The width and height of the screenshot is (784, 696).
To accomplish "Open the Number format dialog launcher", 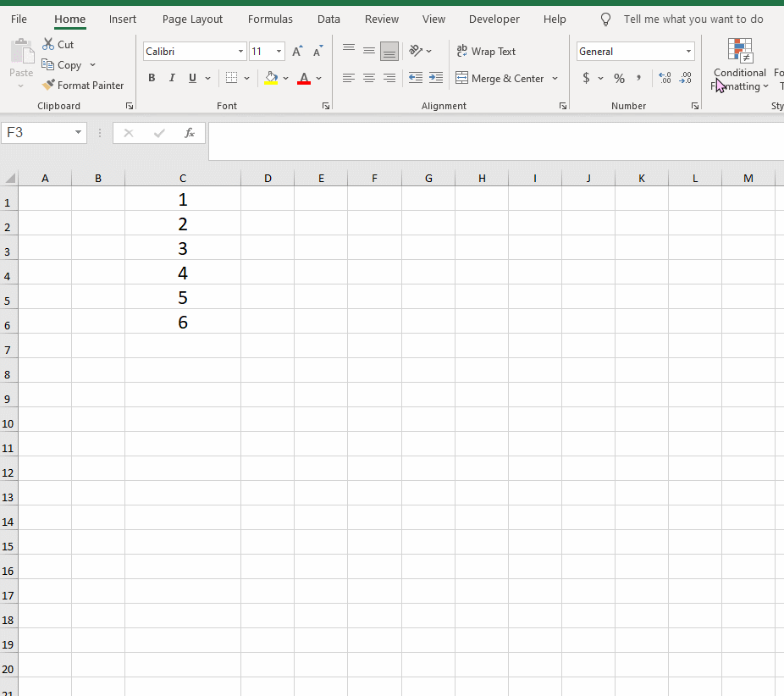I will click(695, 106).
